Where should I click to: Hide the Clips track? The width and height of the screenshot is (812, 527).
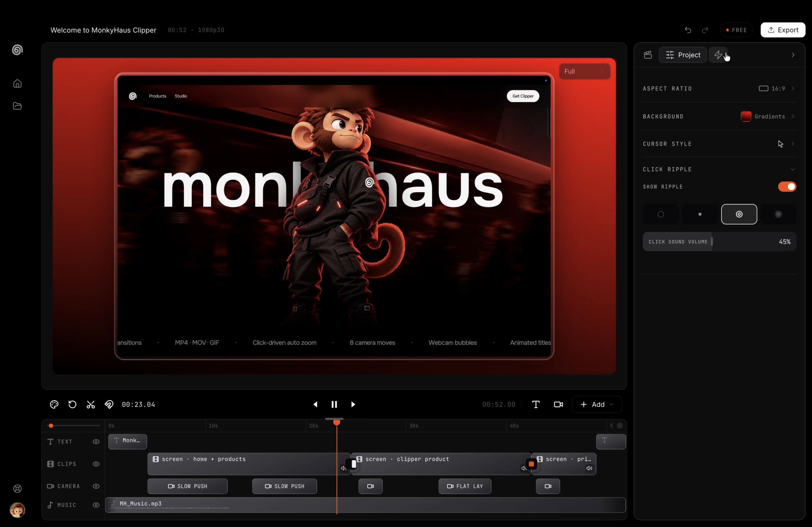click(96, 464)
